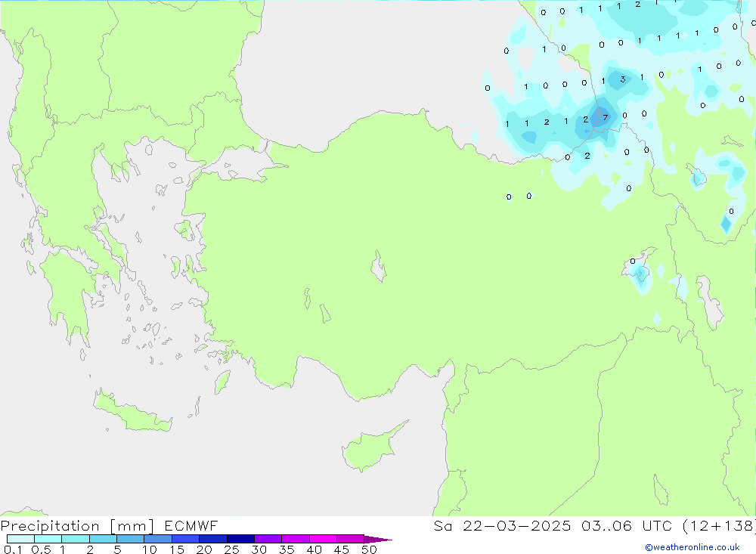The width and height of the screenshot is (756, 554).
Task: Click the legend label "10"
Action: 150,549
